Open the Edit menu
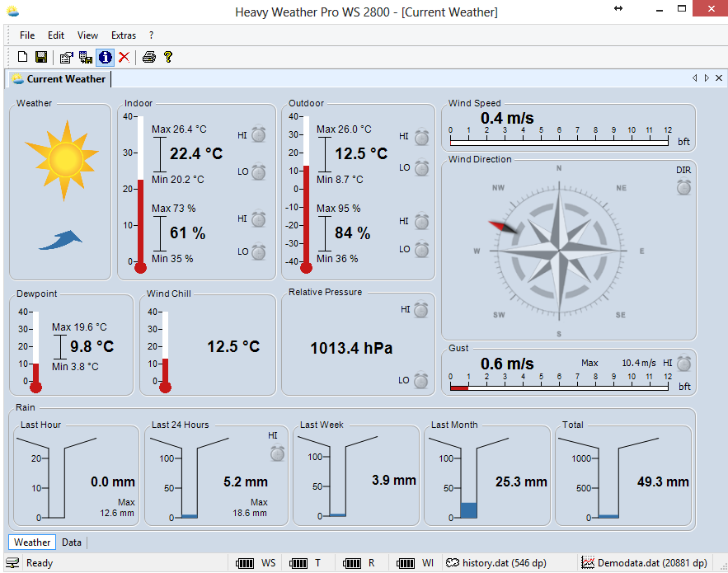 56,35
